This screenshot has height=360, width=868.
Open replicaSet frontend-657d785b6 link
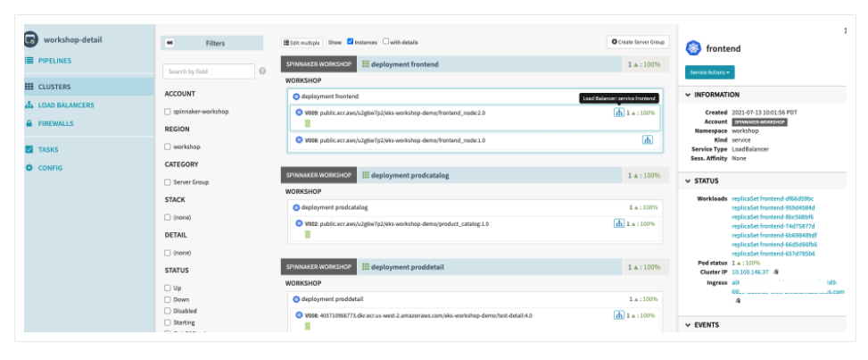tap(773, 254)
